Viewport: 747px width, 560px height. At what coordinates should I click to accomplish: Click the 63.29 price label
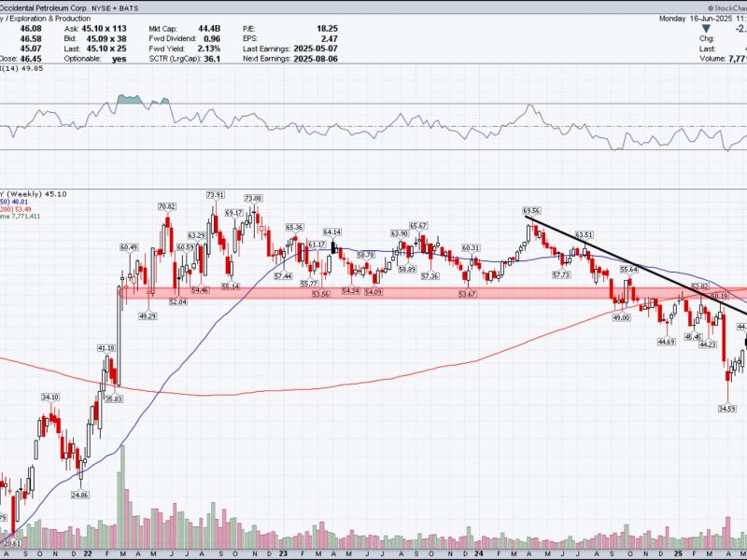[x=196, y=235]
